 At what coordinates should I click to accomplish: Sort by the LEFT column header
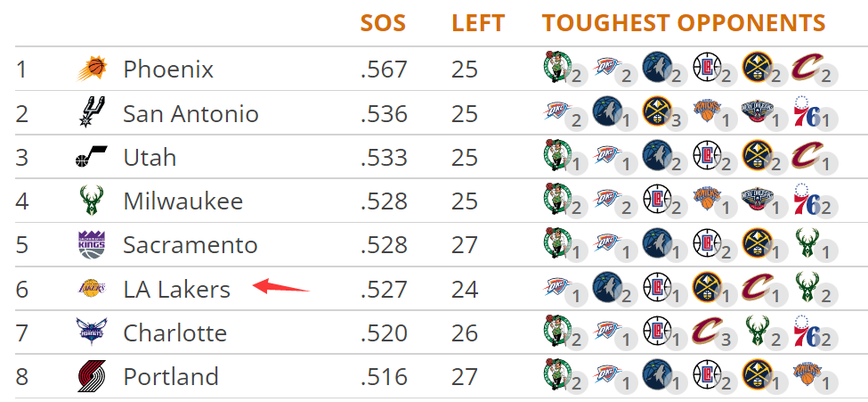[x=478, y=23]
